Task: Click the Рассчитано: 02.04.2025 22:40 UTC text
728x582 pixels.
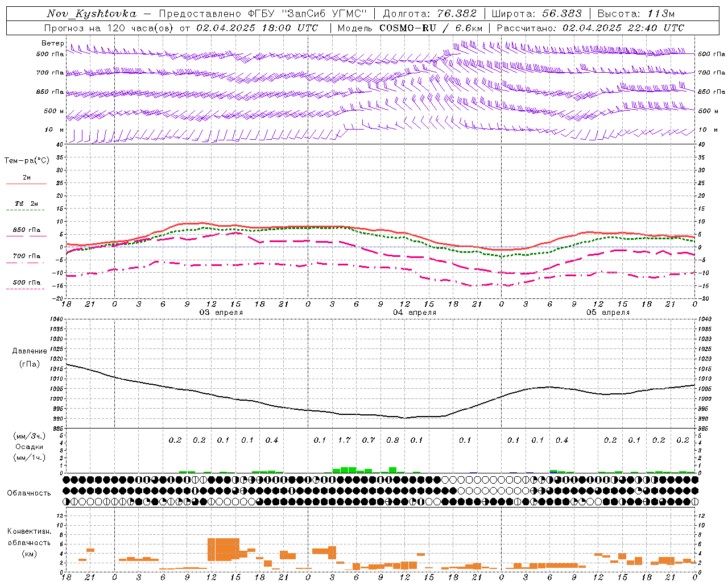Action: point(590,28)
